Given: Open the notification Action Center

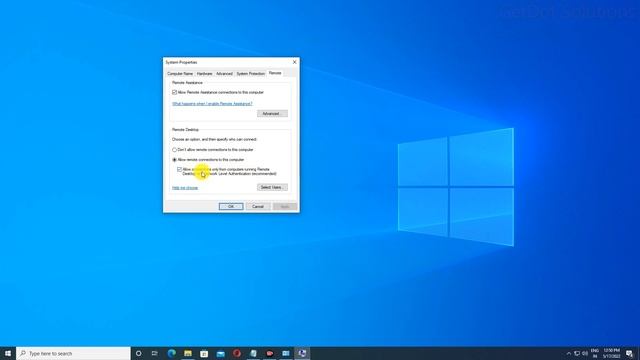Looking at the screenshot, I should click(x=630, y=353).
